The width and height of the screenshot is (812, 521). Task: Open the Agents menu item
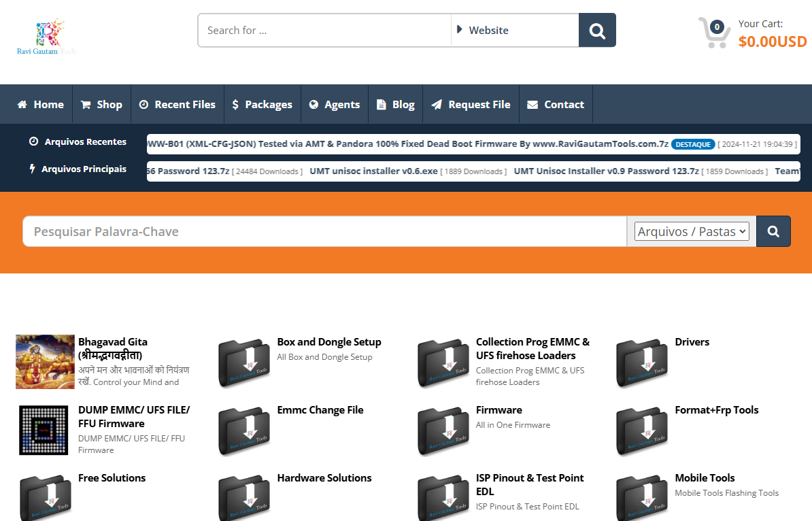335,105
